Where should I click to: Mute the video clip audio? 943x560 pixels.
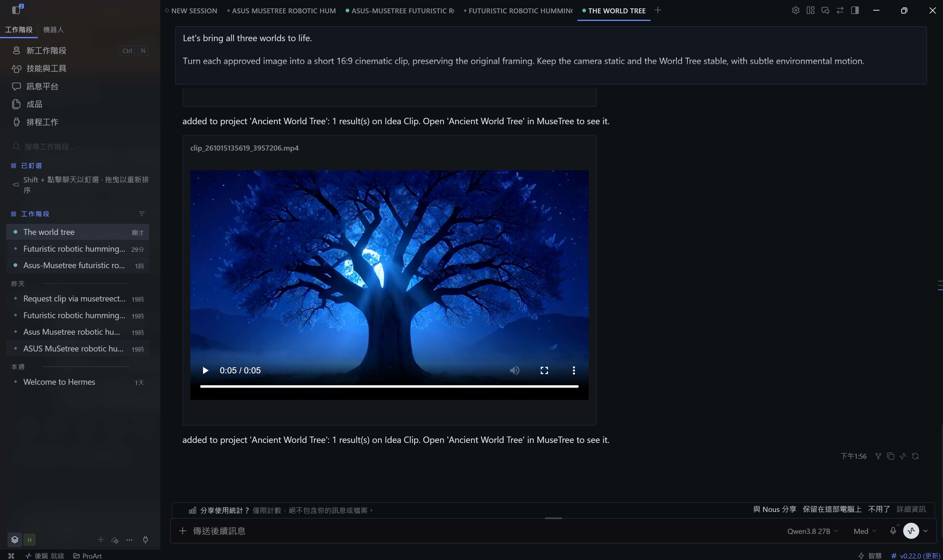click(x=514, y=370)
